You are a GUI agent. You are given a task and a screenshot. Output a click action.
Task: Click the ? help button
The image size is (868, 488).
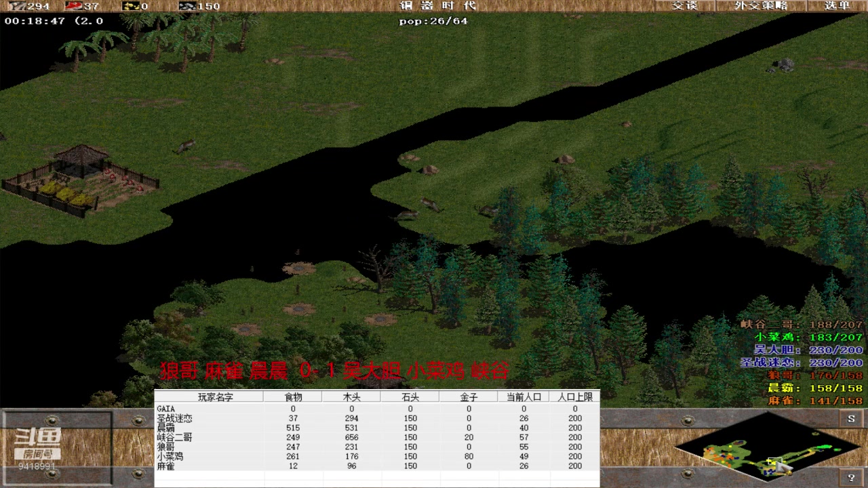tap(851, 478)
